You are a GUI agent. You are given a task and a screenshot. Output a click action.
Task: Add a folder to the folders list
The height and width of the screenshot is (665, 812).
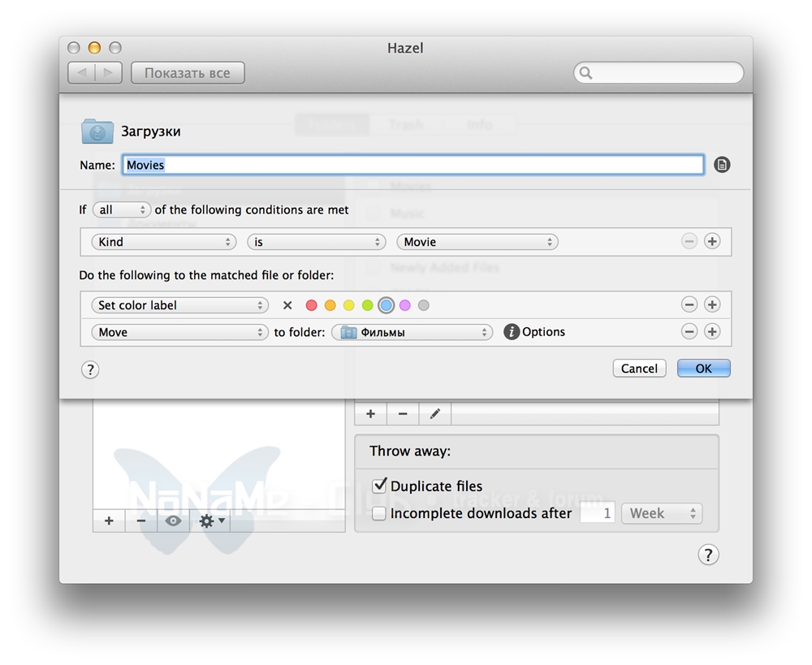tap(109, 520)
